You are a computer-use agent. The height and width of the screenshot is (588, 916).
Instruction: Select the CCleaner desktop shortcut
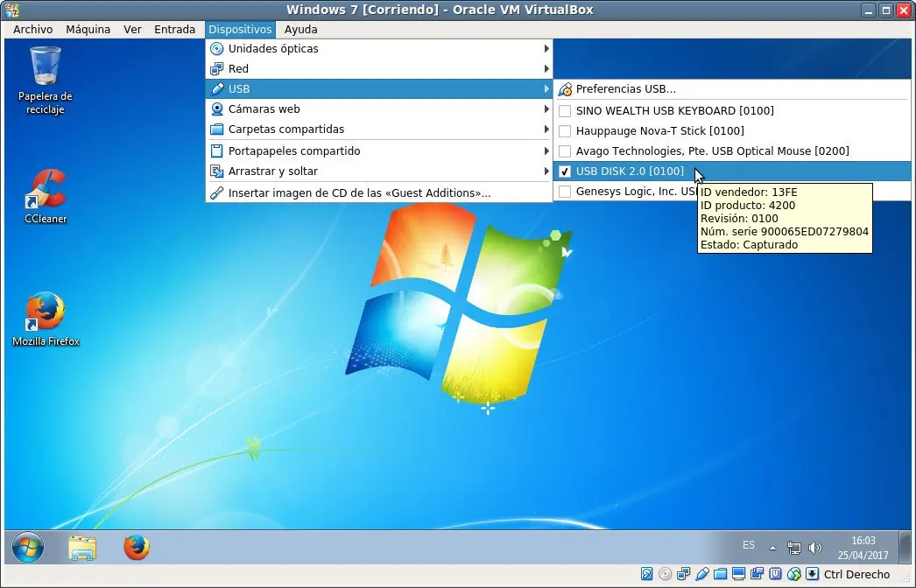point(46,197)
